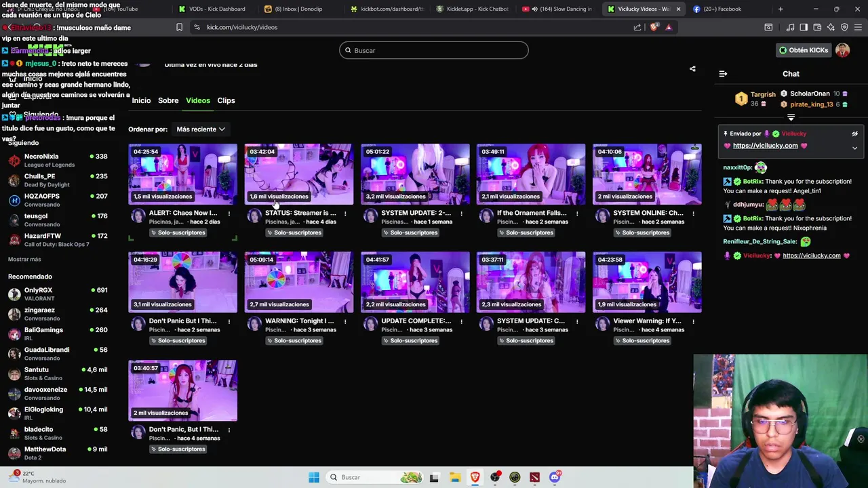Play the 04:25:54 ALERT: Chaos Now video thumbnail

click(x=183, y=174)
